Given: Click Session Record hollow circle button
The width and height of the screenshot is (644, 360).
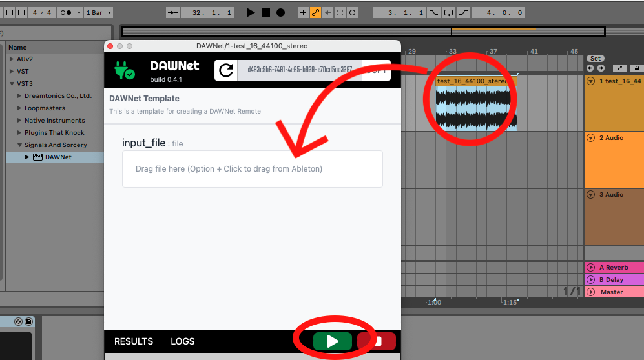Looking at the screenshot, I should pos(353,13).
